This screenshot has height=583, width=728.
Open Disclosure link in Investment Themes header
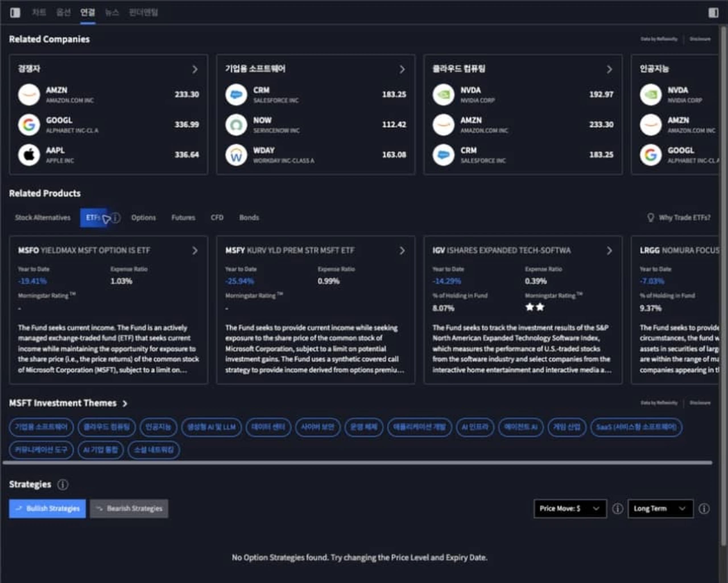pyautogui.click(x=700, y=403)
